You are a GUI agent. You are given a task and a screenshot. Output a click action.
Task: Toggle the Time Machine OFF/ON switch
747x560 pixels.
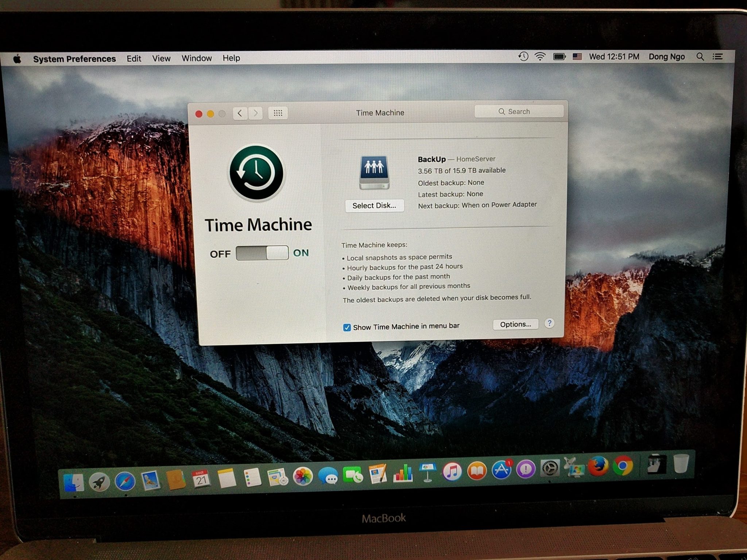click(x=262, y=253)
